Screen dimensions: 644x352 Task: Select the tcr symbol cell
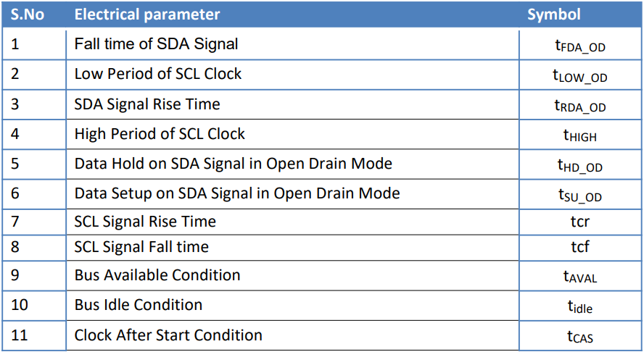pos(580,222)
